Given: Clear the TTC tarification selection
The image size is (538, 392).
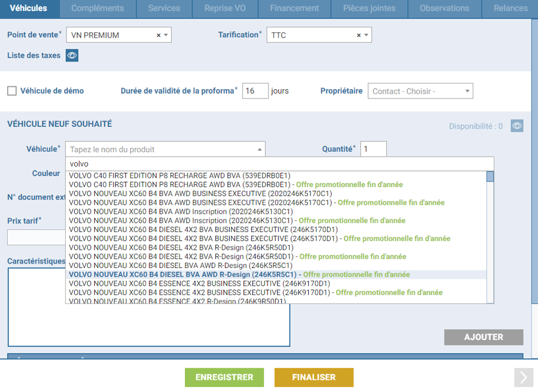Looking at the screenshot, I should [x=359, y=35].
